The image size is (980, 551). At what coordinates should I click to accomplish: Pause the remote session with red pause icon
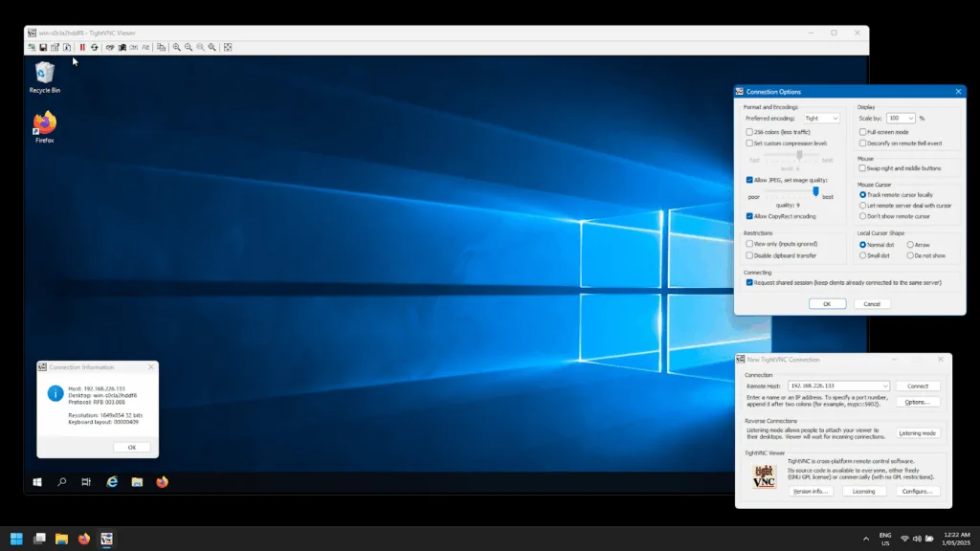point(82,48)
